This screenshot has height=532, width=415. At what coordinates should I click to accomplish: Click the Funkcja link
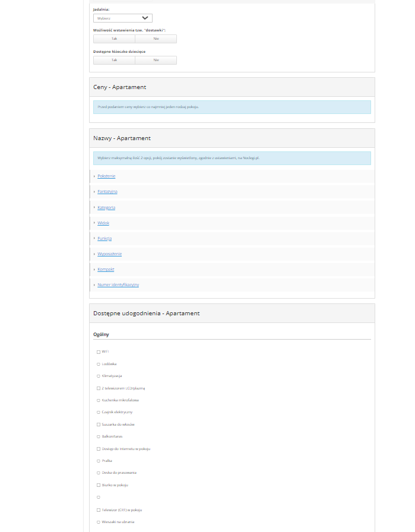coord(104,238)
